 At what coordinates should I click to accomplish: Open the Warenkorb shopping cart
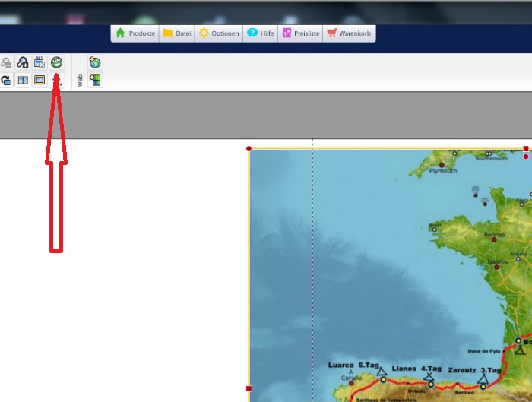click(349, 33)
